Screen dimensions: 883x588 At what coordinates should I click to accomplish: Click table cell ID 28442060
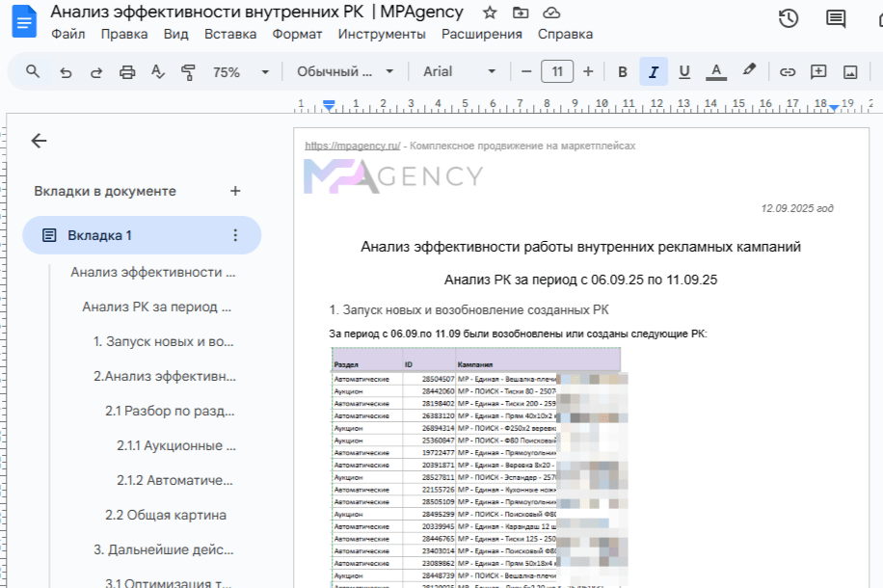click(429, 390)
